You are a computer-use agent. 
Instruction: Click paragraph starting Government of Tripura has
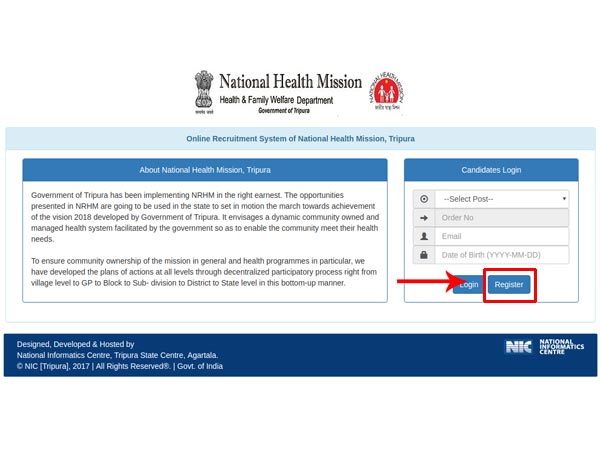coord(205,217)
